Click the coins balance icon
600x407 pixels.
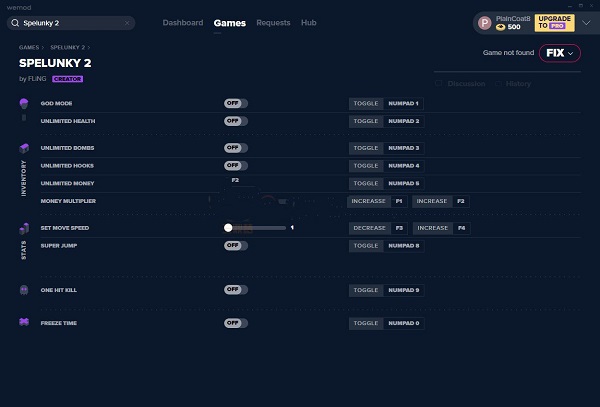tap(500, 27)
